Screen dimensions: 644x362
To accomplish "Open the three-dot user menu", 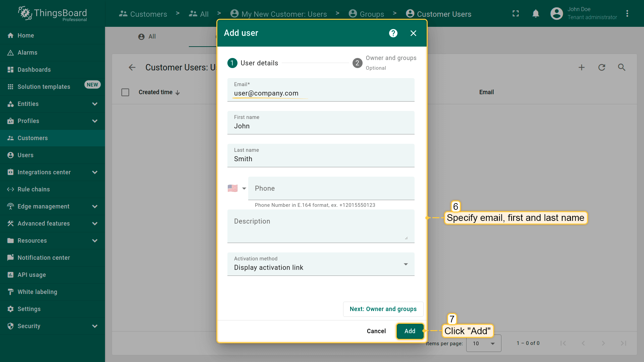I will [627, 14].
